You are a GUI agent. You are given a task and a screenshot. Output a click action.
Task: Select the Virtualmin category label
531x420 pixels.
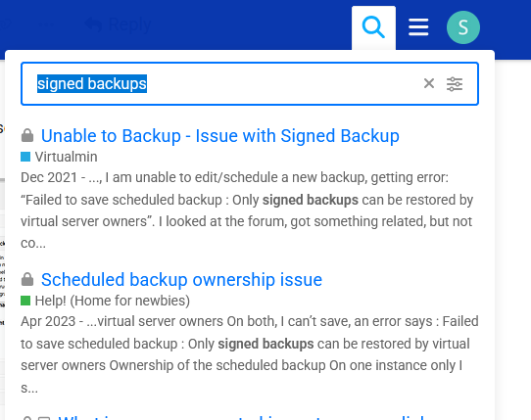66,157
